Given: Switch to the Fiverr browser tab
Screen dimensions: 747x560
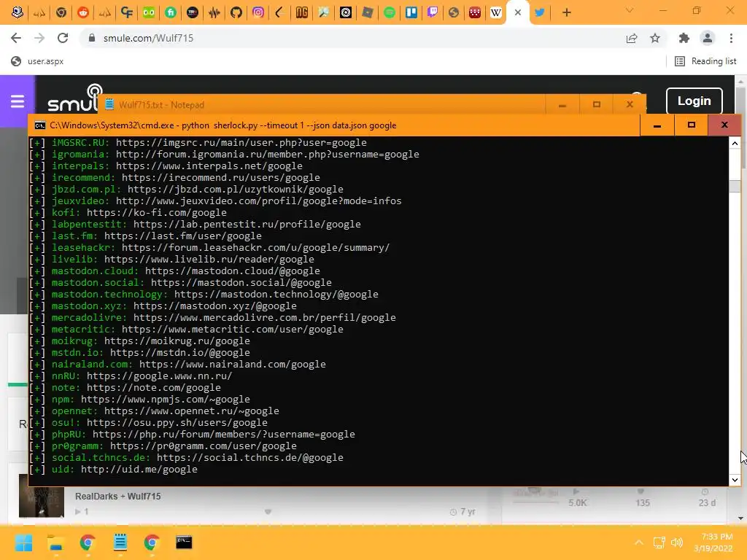Looking at the screenshot, I should click(x=171, y=12).
